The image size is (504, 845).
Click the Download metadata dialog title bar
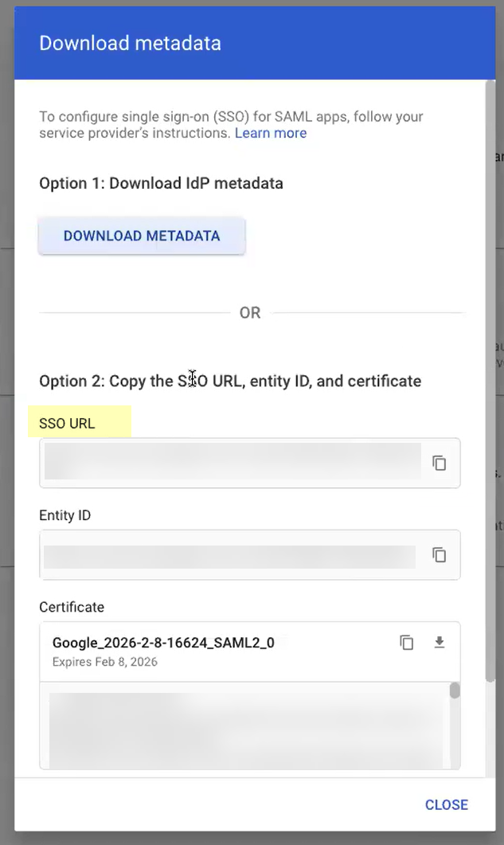130,43
